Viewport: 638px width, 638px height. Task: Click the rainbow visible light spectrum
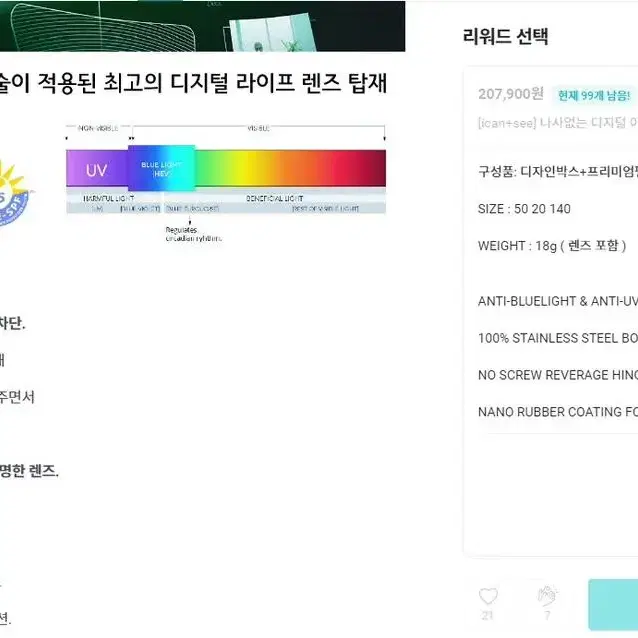(291, 168)
